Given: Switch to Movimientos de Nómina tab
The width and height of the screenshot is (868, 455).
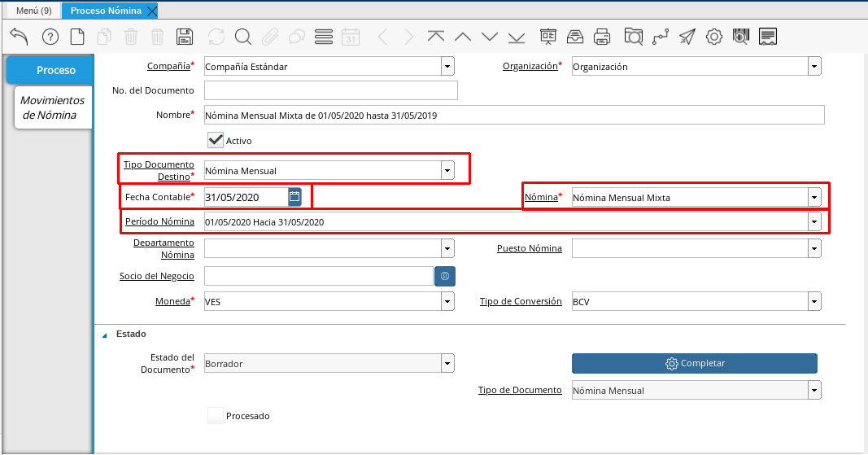Looking at the screenshot, I should (52, 107).
